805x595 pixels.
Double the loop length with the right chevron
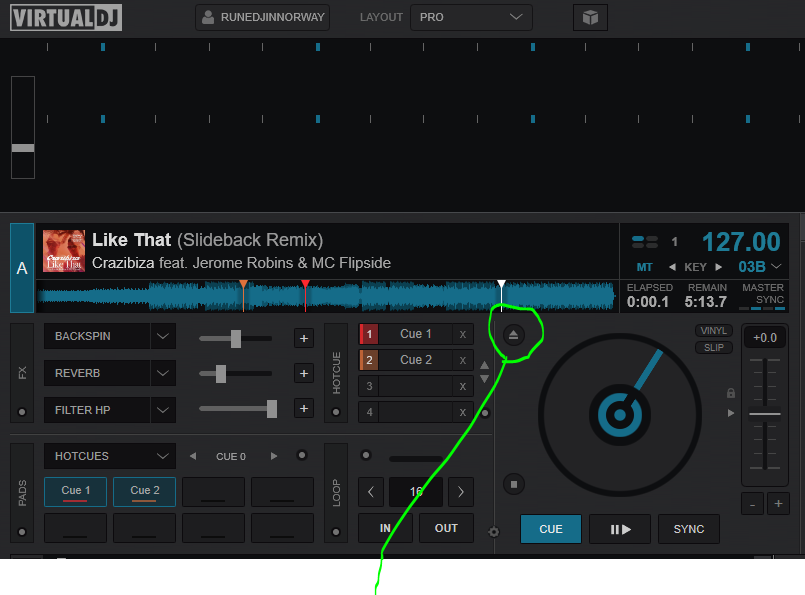(x=461, y=492)
